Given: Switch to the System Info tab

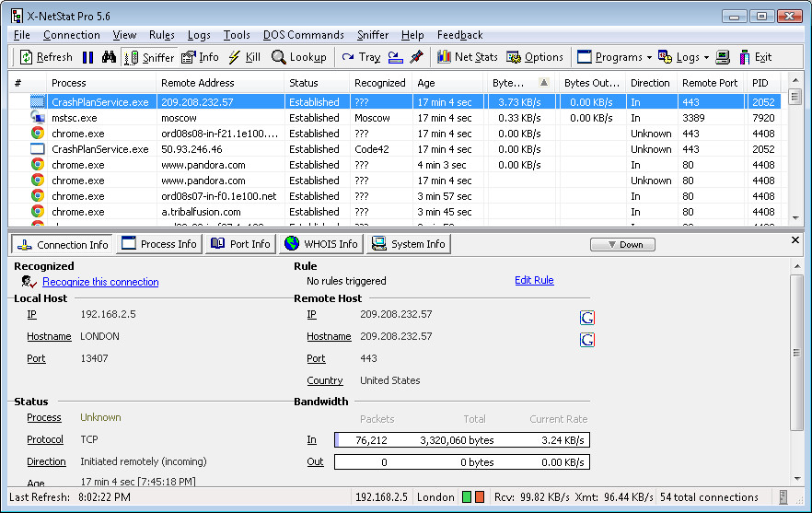Looking at the screenshot, I should pyautogui.click(x=409, y=243).
